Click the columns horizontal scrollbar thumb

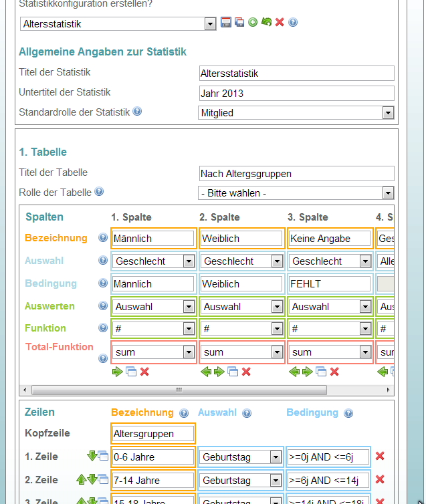[x=179, y=390]
